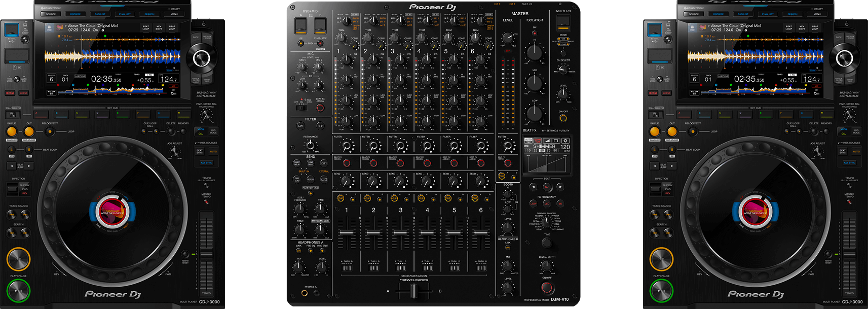This screenshot has width=868, height=309.
Task: Toggle KEY SYNC on left CDJ-3000
Action: pos(206,163)
